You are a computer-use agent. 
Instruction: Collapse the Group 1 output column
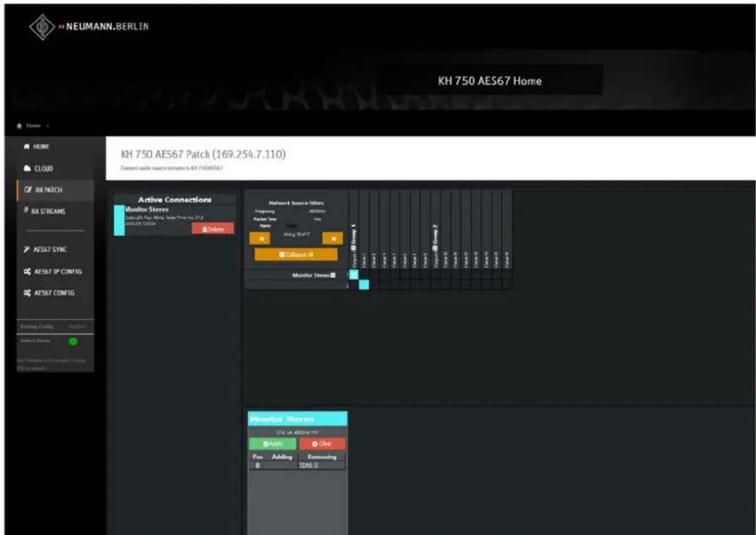click(354, 248)
